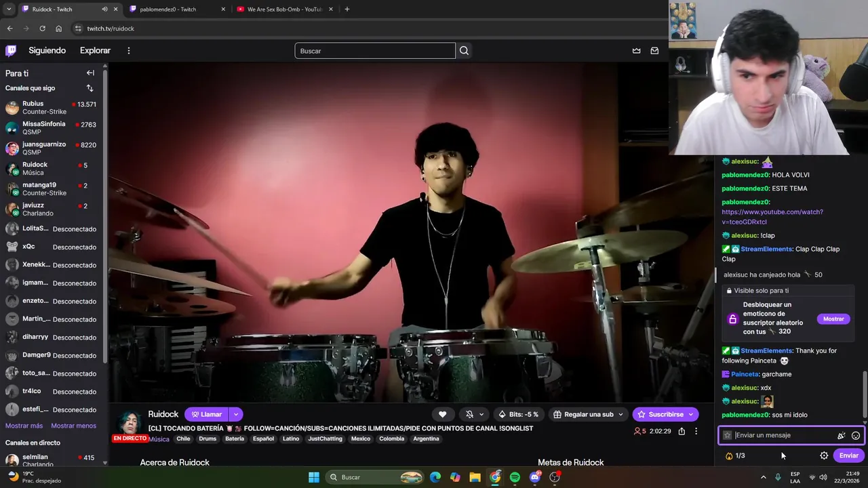The image size is (868, 488).
Task: Click the Twitch search field
Action: coord(375,51)
